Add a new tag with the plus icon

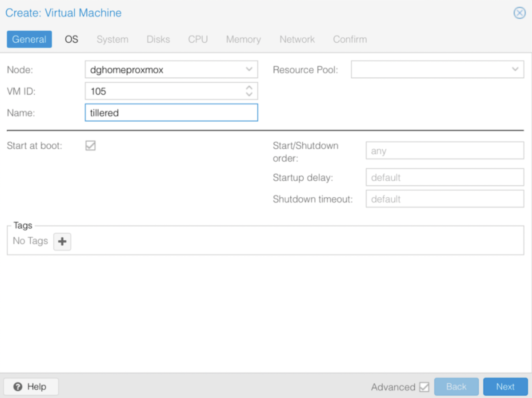62,241
